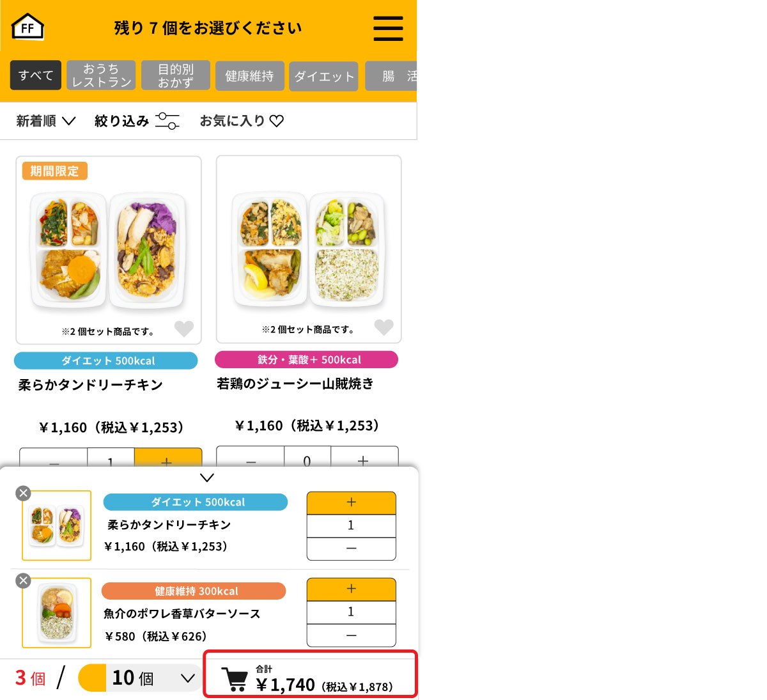Increase 柔らかタンドリーチキン quantity in cart panel

pos(351,502)
